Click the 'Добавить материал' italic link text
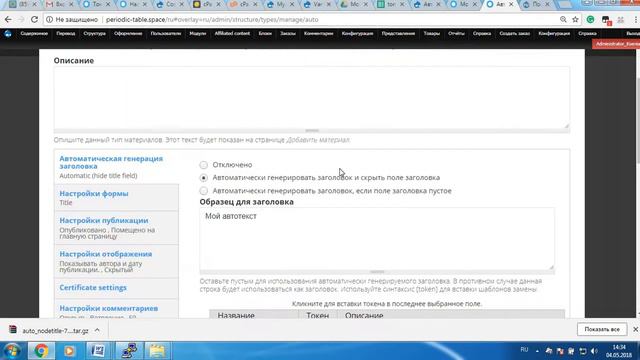 pyautogui.click(x=318, y=140)
